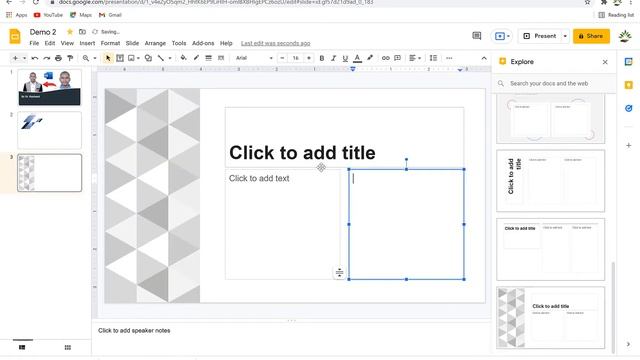Open the Gmail bookmark
The height and width of the screenshot is (360, 640).
pyautogui.click(x=110, y=15)
